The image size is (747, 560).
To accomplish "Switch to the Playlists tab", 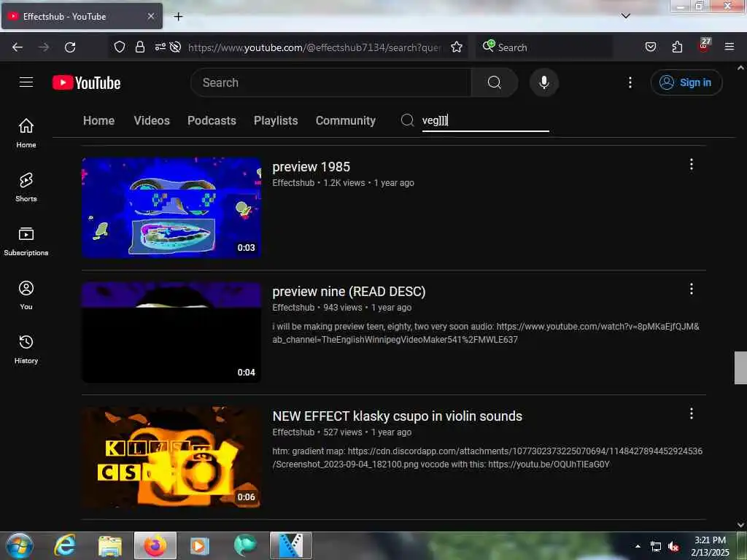I will [276, 120].
